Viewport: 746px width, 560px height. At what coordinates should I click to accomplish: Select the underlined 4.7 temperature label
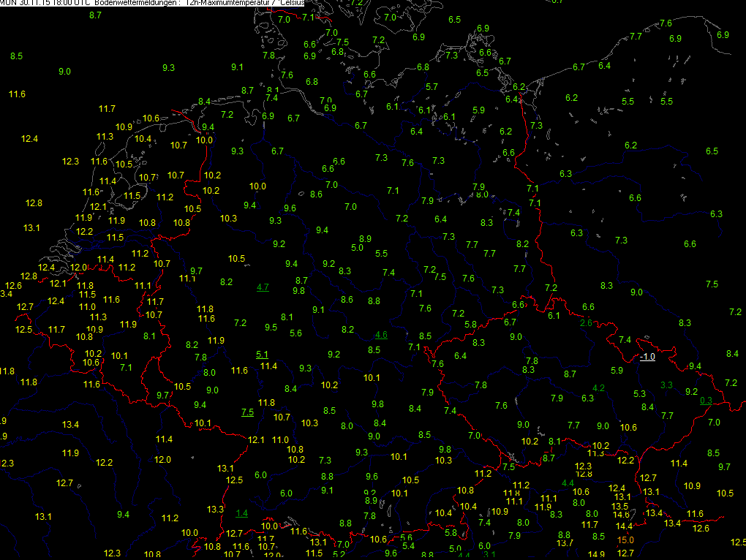point(263,287)
